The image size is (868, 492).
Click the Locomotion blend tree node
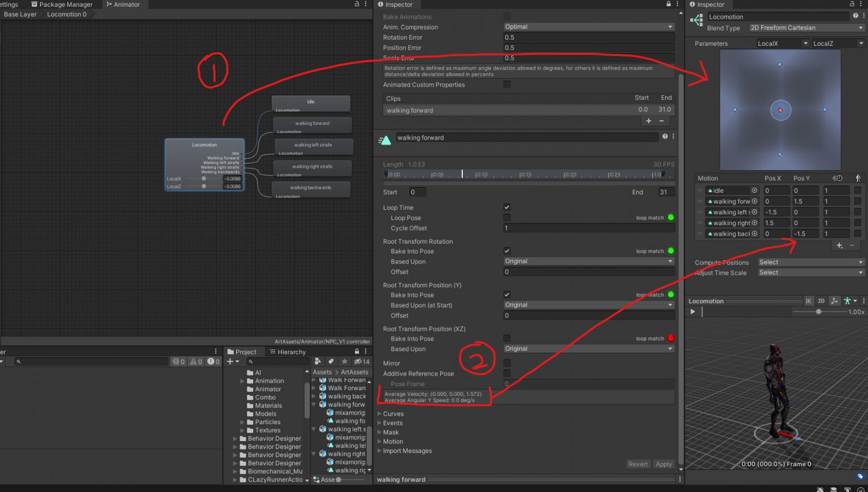pos(204,164)
